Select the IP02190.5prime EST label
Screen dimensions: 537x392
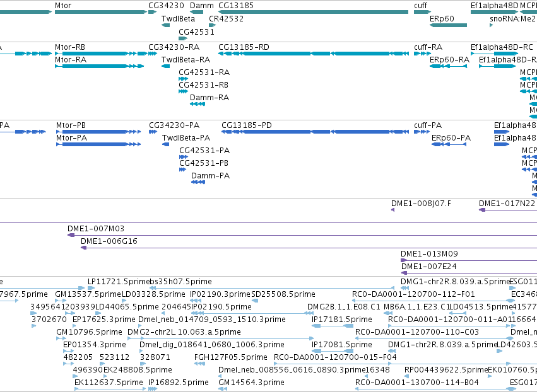coord(221,307)
